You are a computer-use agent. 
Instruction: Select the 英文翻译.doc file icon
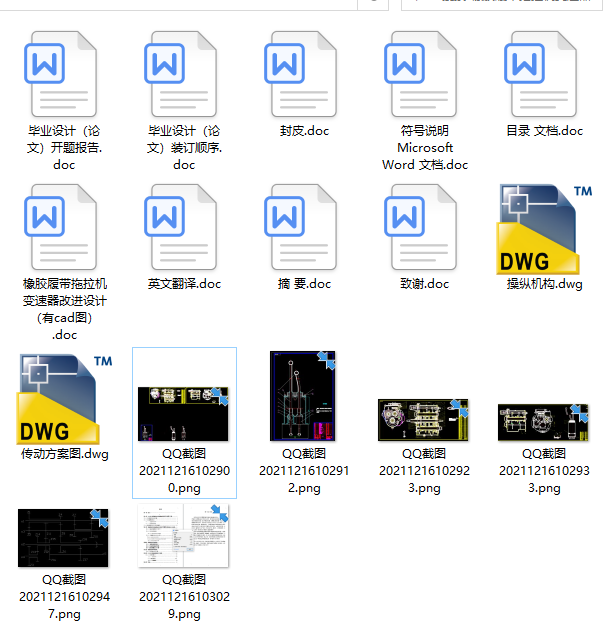click(181, 227)
